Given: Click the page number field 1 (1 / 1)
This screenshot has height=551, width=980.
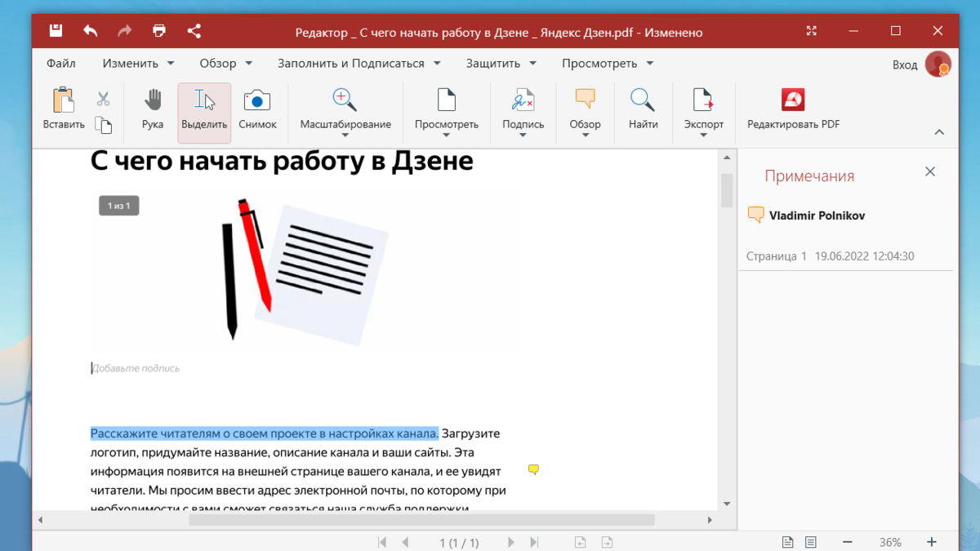Looking at the screenshot, I should [x=459, y=542].
